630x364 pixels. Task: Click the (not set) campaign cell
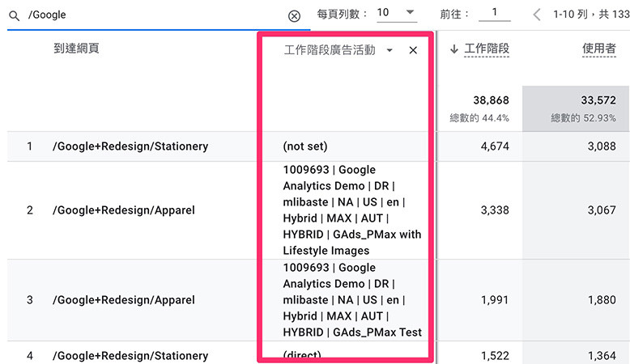(305, 146)
